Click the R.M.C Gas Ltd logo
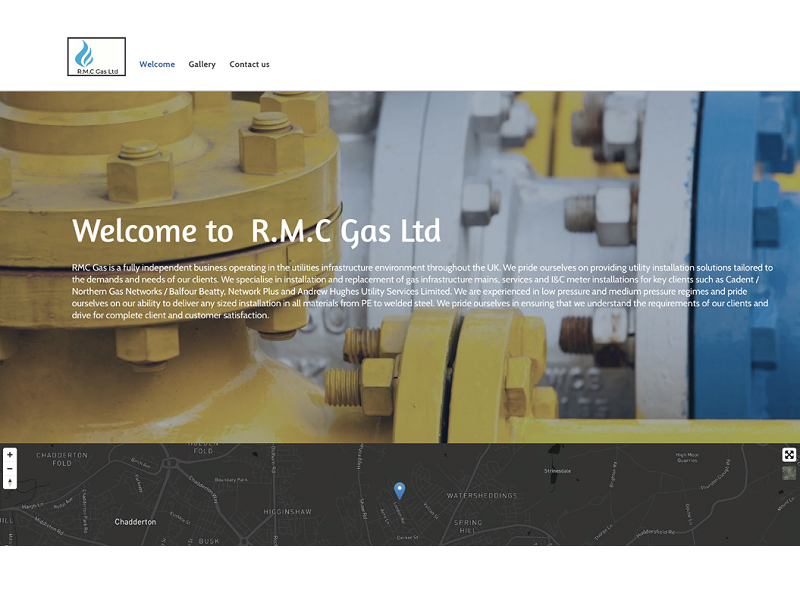The height and width of the screenshot is (600, 800). (96, 57)
